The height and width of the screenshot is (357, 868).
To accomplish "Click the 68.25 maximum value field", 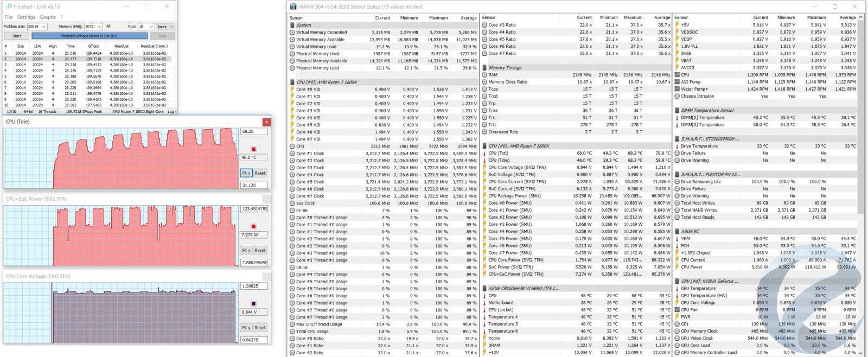I will (254, 131).
